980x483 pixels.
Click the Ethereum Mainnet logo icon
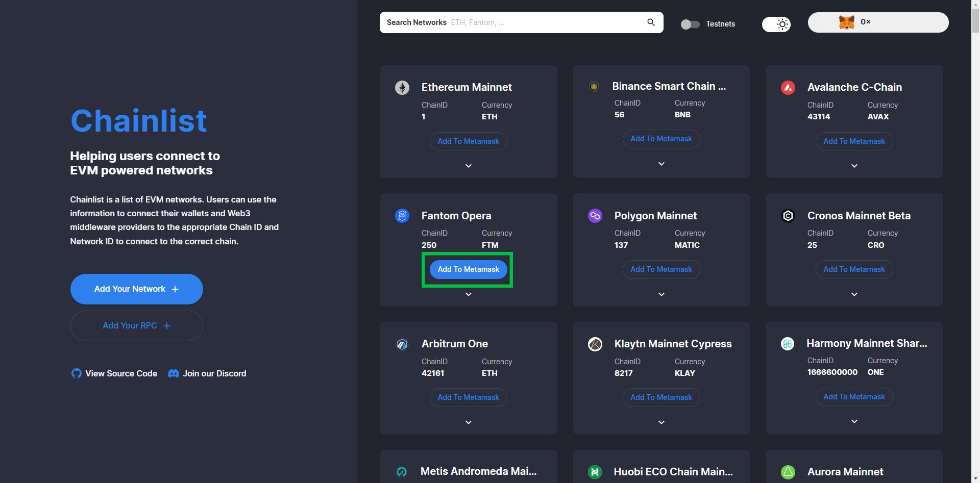coord(402,88)
